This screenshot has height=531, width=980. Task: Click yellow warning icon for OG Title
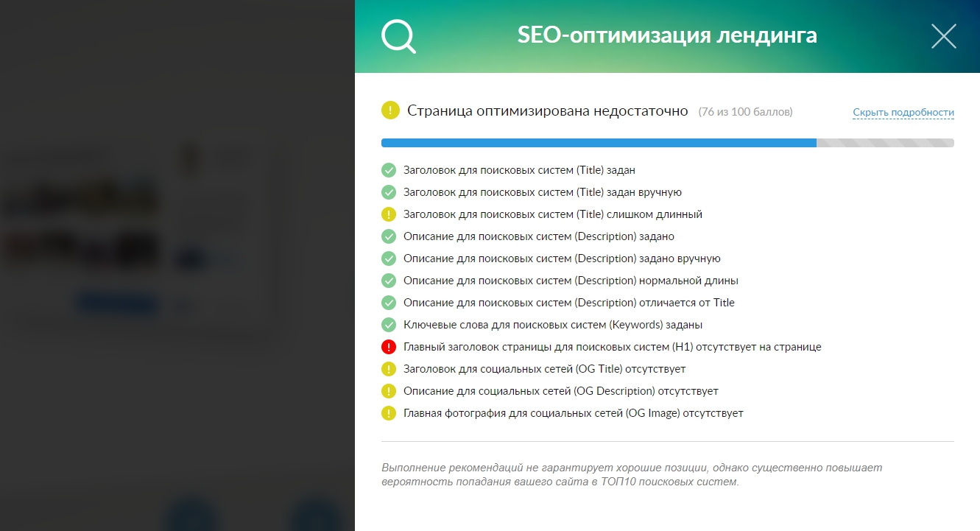click(x=389, y=369)
